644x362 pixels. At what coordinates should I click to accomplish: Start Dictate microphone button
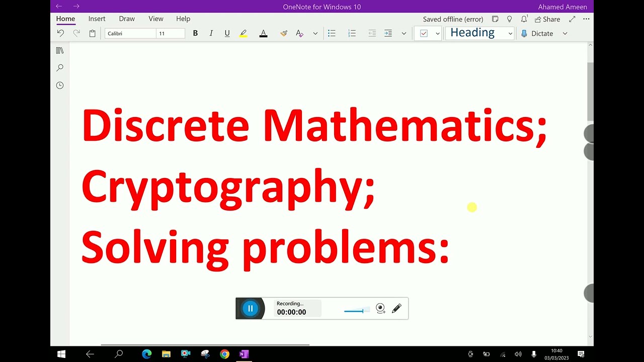pos(537,33)
